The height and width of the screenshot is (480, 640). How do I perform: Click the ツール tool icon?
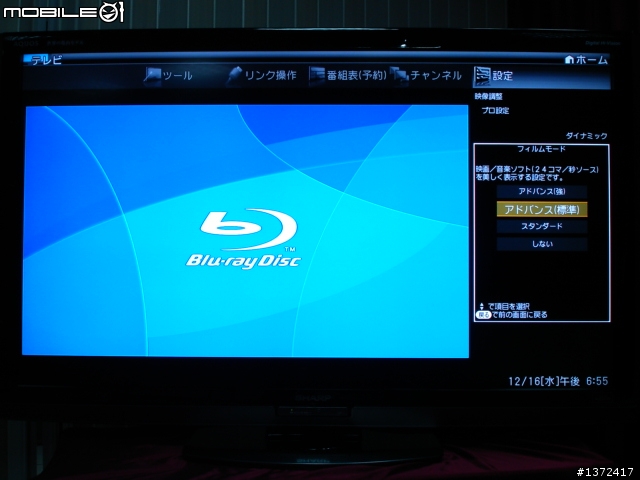[152, 76]
